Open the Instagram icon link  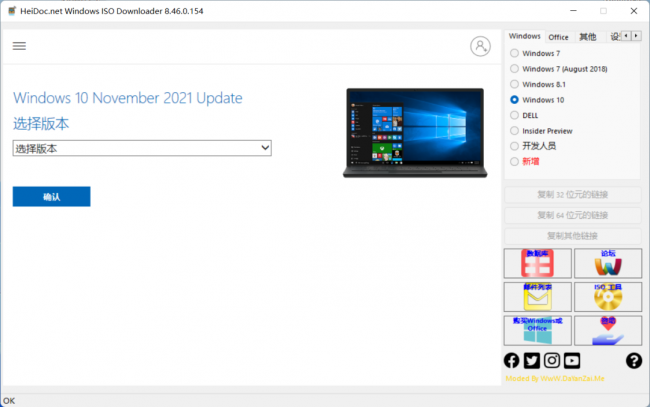[552, 361]
